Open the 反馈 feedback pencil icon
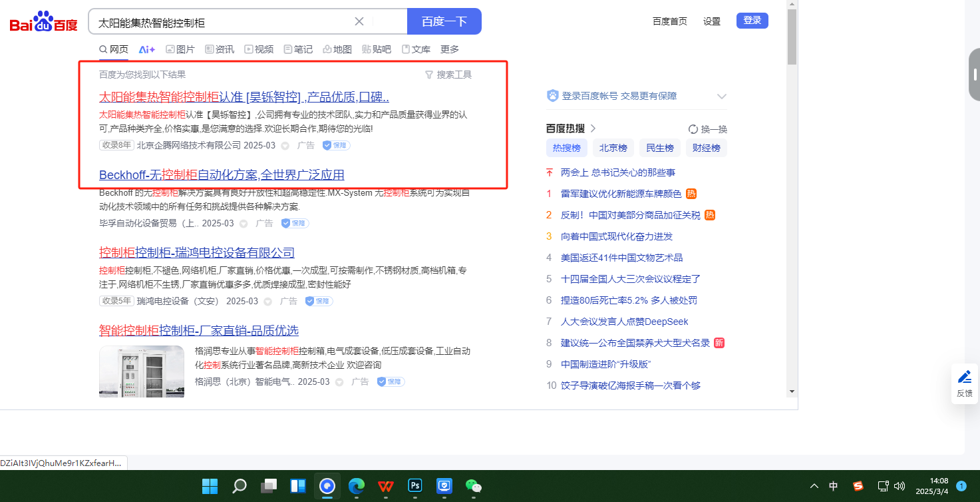The height and width of the screenshot is (502, 980). pos(964,377)
